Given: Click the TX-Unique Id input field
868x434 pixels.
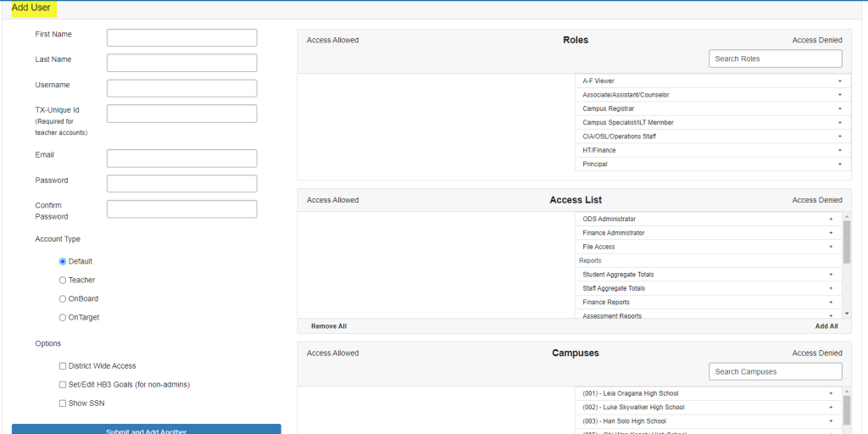Looking at the screenshot, I should point(181,114).
